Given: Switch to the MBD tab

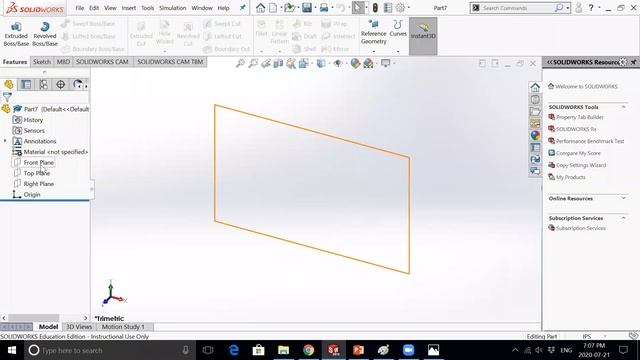Looking at the screenshot, I should coord(63,62).
